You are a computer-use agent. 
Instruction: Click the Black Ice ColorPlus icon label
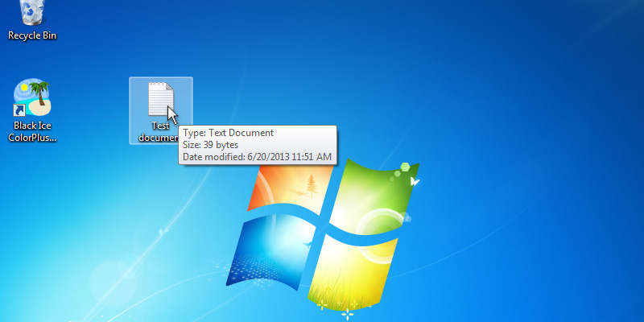coord(32,131)
